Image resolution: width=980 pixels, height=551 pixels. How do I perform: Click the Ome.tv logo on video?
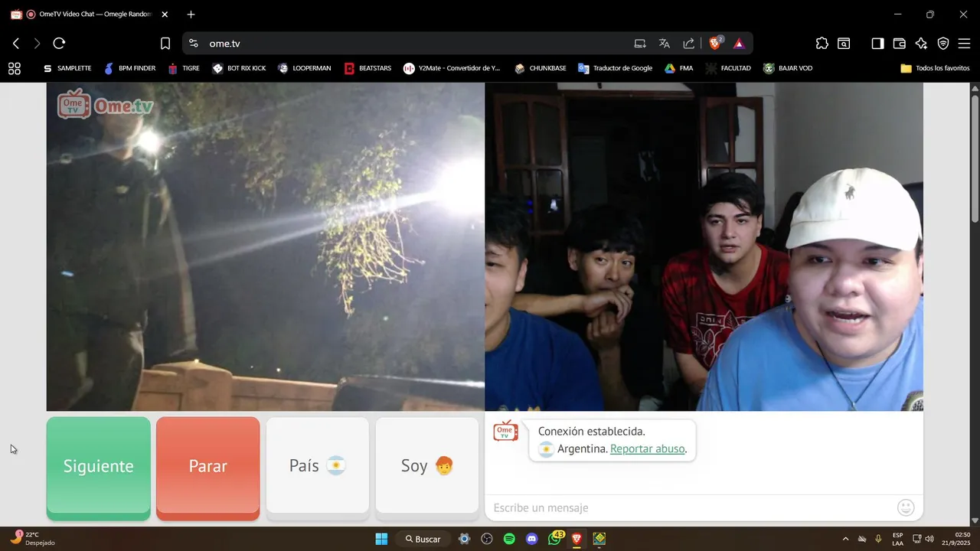pyautogui.click(x=105, y=105)
